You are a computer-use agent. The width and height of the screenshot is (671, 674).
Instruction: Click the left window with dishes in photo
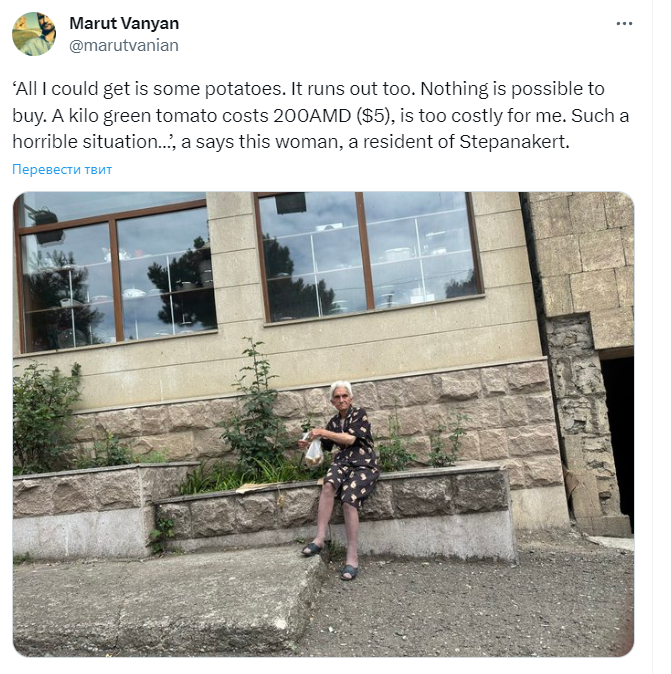tap(116, 273)
